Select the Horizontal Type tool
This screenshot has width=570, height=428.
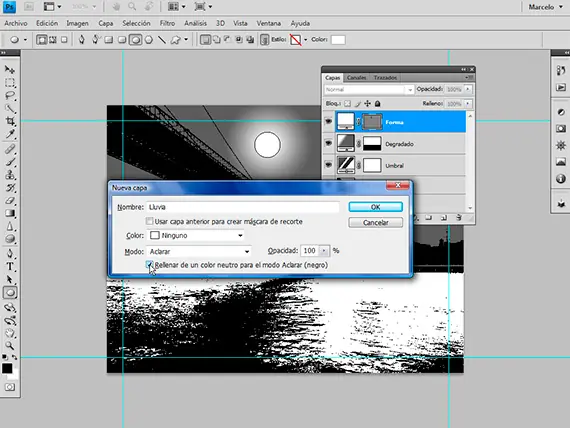(10, 267)
